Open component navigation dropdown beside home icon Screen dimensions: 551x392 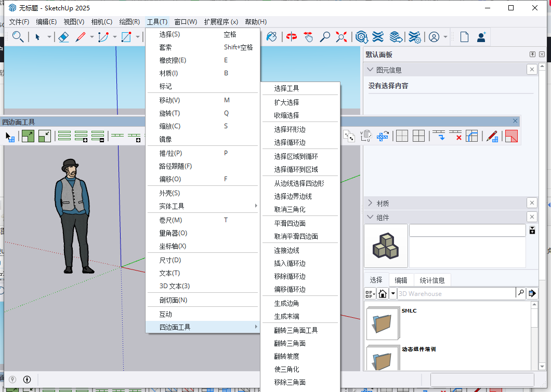393,293
